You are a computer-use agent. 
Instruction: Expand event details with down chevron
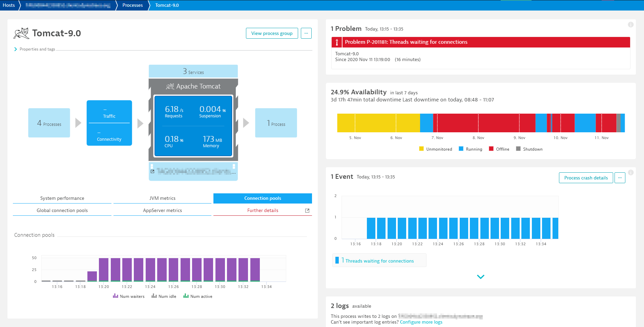pyautogui.click(x=481, y=277)
